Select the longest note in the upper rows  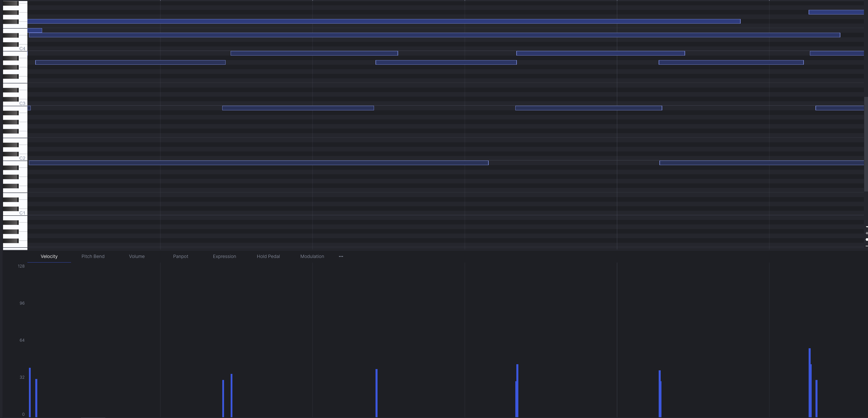[434, 35]
